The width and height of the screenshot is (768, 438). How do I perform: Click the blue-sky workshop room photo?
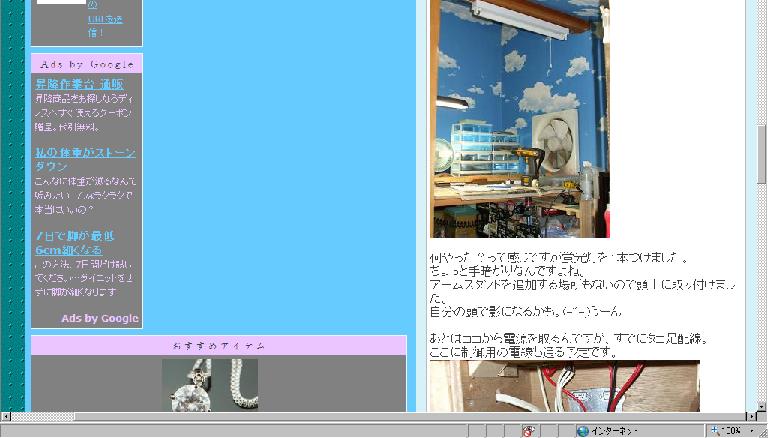coord(520,119)
